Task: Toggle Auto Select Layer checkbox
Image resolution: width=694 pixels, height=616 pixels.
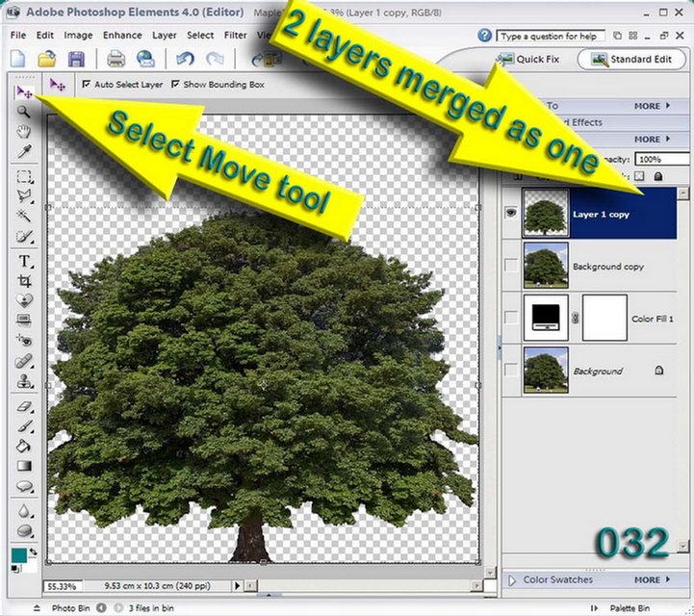Action: click(87, 84)
